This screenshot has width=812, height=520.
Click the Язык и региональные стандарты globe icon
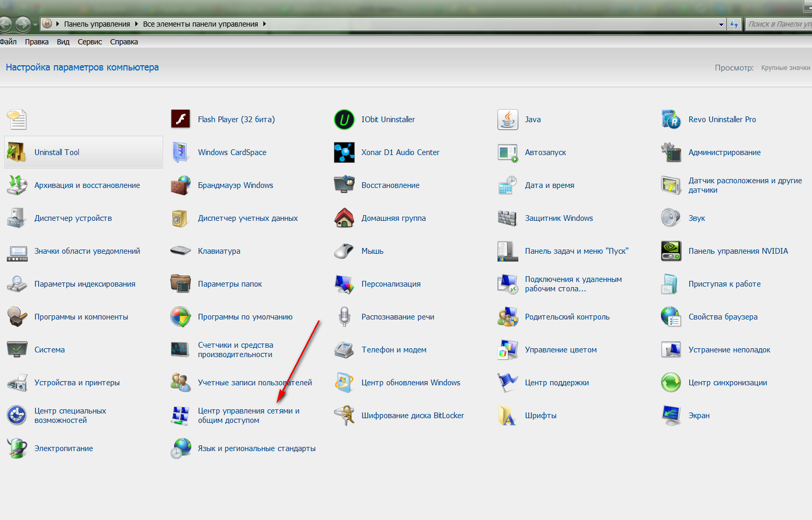coord(181,448)
